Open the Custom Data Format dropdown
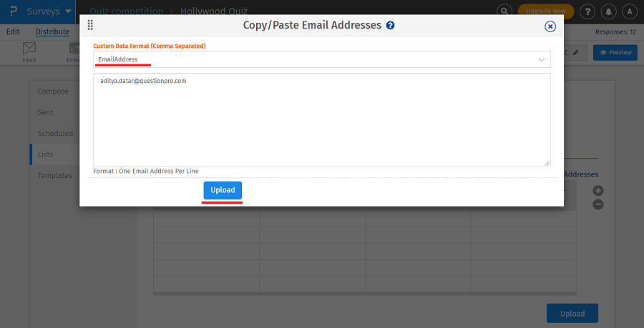The width and height of the screenshot is (644, 328). click(321, 59)
